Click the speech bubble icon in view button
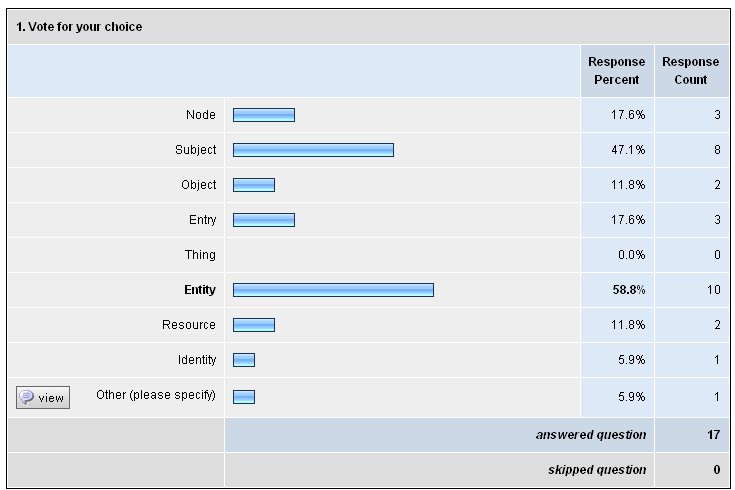This screenshot has width=735, height=490. (26, 397)
